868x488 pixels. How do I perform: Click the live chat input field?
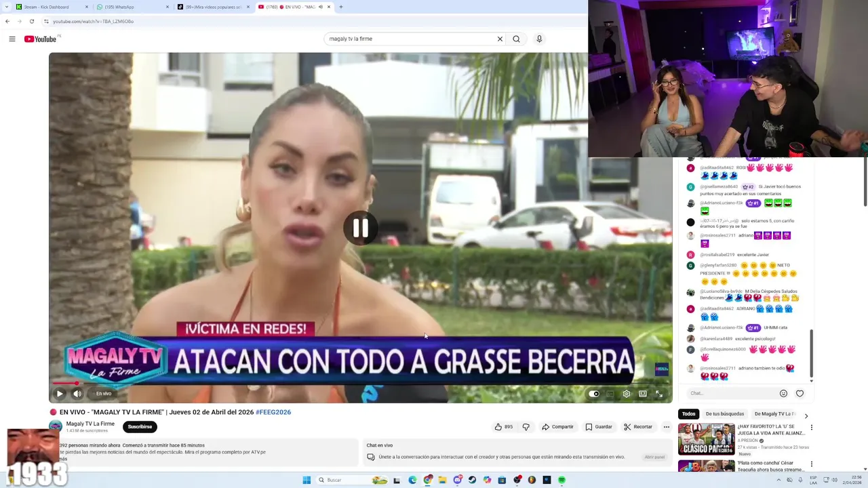tap(731, 393)
